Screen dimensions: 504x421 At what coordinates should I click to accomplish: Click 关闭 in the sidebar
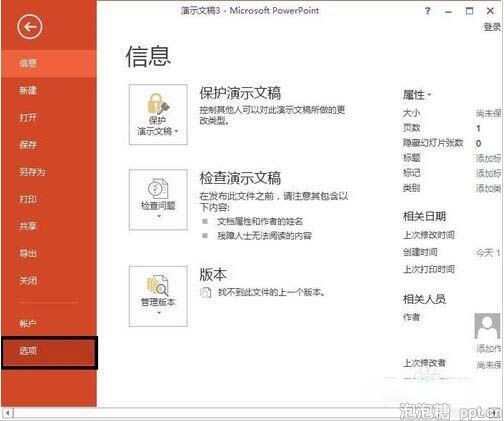pos(49,281)
